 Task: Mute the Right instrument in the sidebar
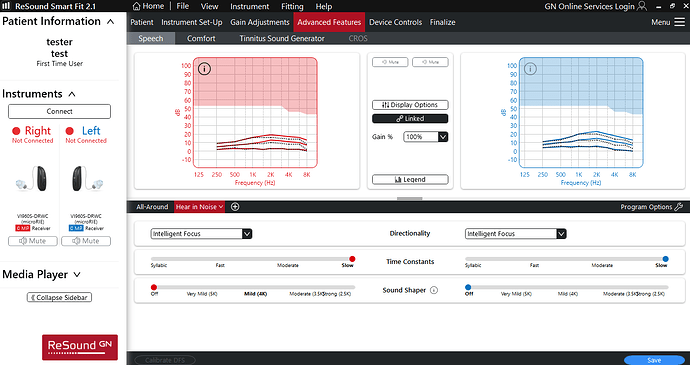[x=33, y=241]
